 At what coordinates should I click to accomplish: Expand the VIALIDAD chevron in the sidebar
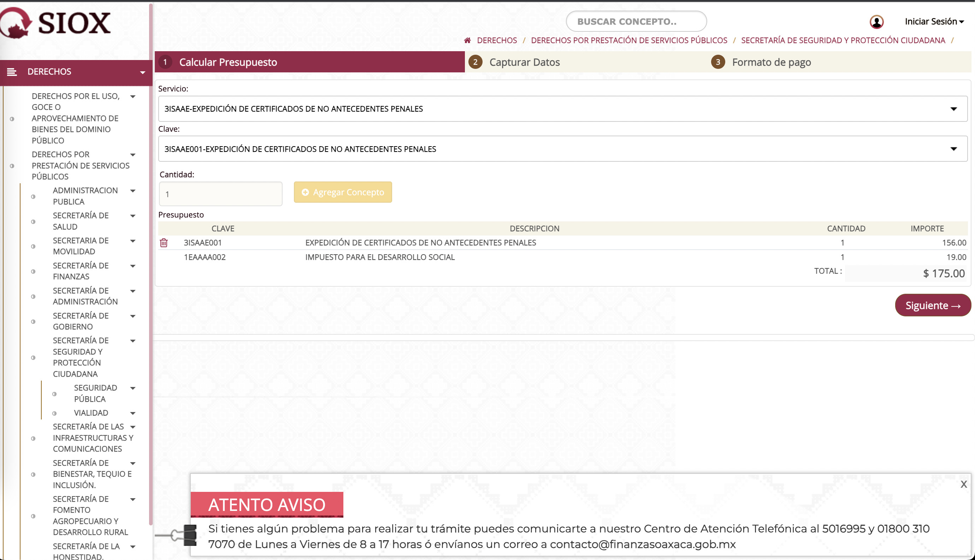coord(133,413)
